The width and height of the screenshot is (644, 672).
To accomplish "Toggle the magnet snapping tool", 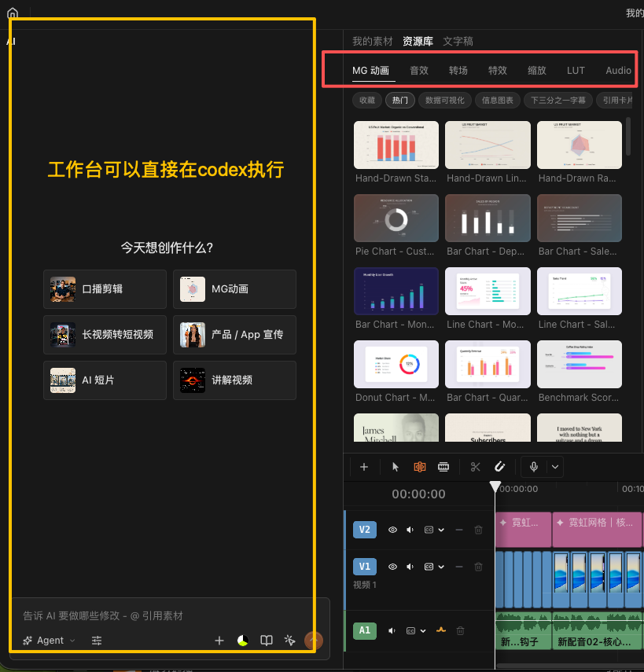I will [x=499, y=467].
